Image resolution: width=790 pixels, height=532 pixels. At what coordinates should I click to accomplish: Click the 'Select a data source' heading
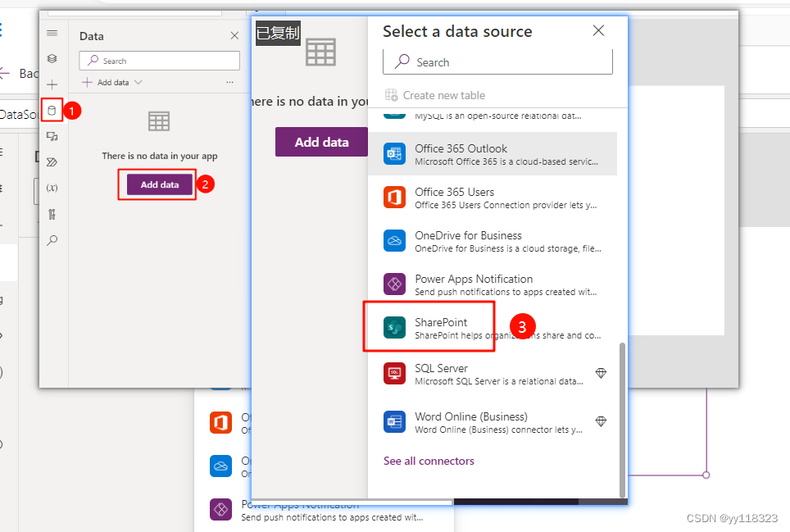[x=457, y=31]
